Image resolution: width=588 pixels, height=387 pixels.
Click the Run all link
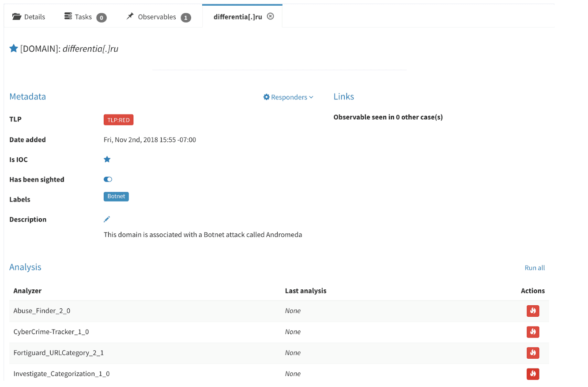coord(535,268)
